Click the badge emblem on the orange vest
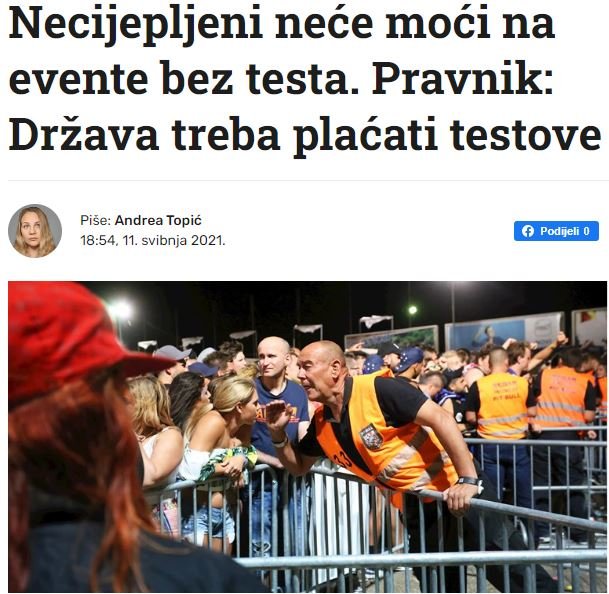The image size is (609, 594). click(x=371, y=436)
